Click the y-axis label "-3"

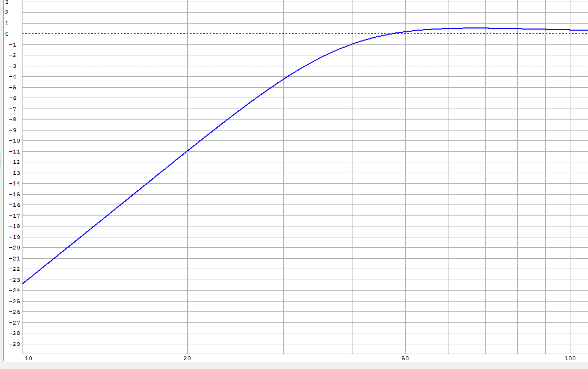[13, 66]
